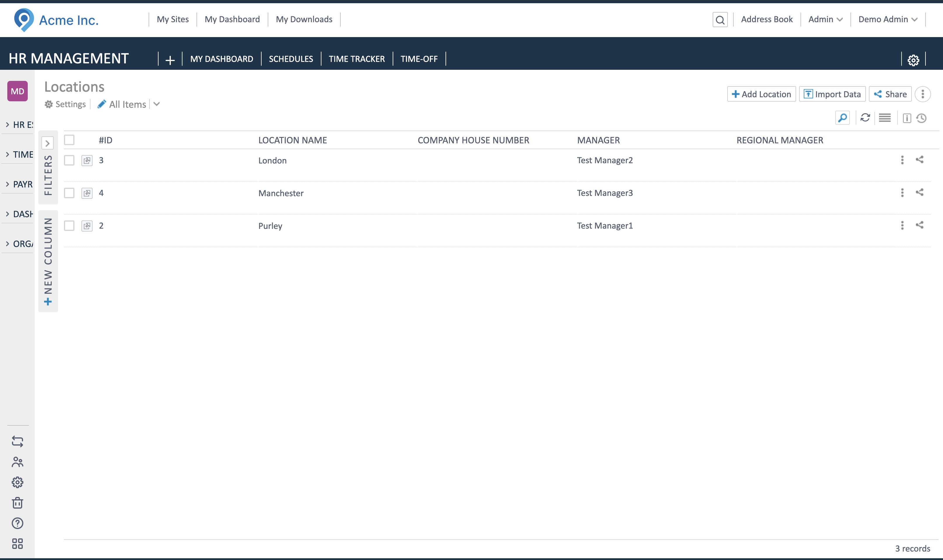Expand the Admin dropdown menu

(x=825, y=20)
